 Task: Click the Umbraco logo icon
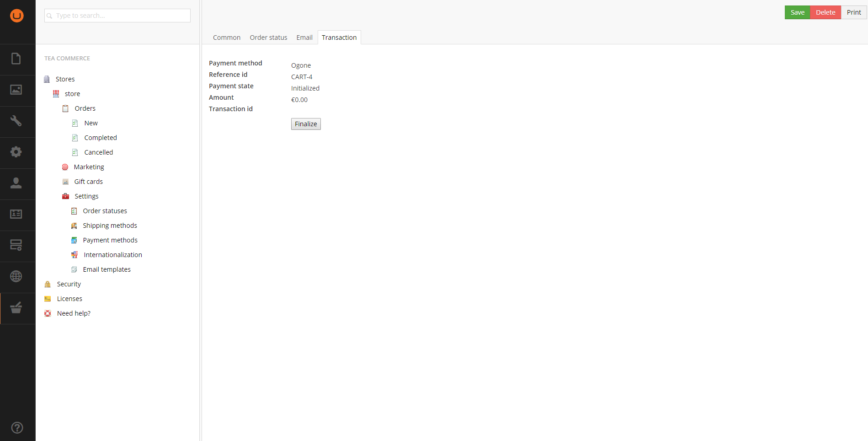(x=17, y=16)
